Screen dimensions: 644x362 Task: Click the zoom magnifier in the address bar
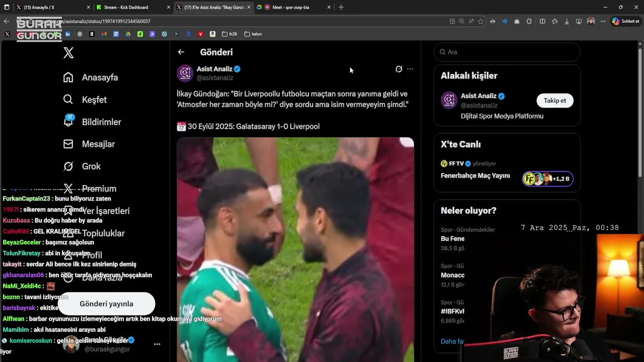(x=461, y=21)
